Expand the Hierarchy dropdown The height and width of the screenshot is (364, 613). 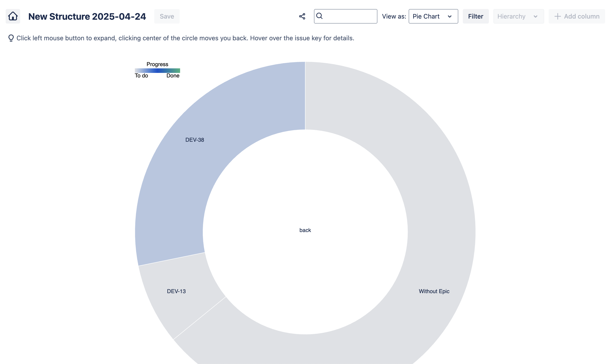518,17
